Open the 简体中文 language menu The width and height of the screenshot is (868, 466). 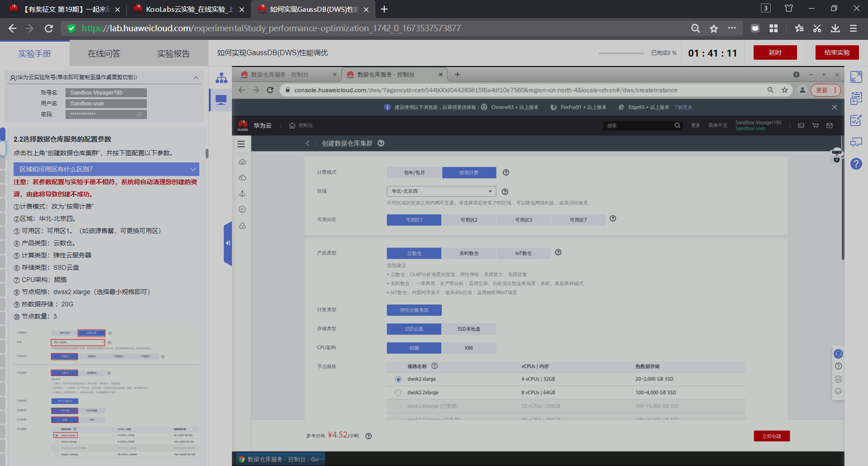tap(718, 125)
